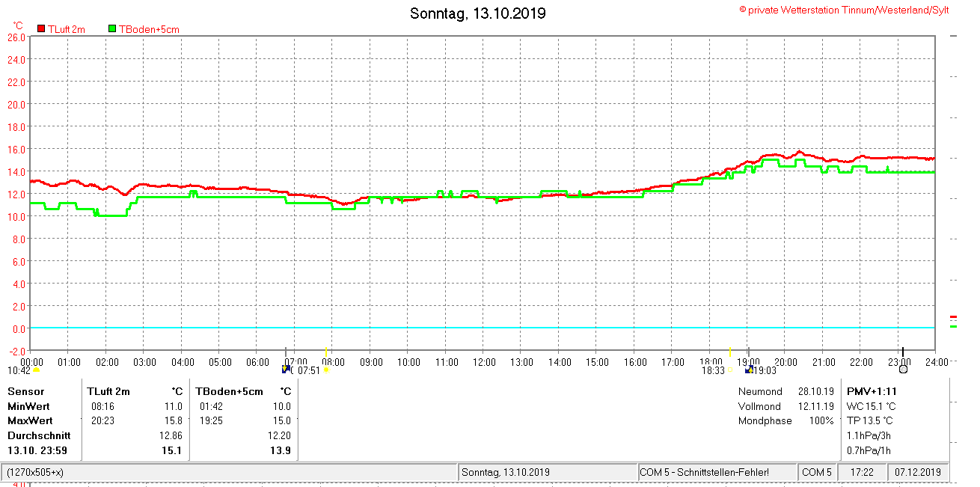Click the yellow sunrise tick on the time axis
Image resolution: width=980 pixels, height=487 pixels.
pyautogui.click(x=325, y=352)
